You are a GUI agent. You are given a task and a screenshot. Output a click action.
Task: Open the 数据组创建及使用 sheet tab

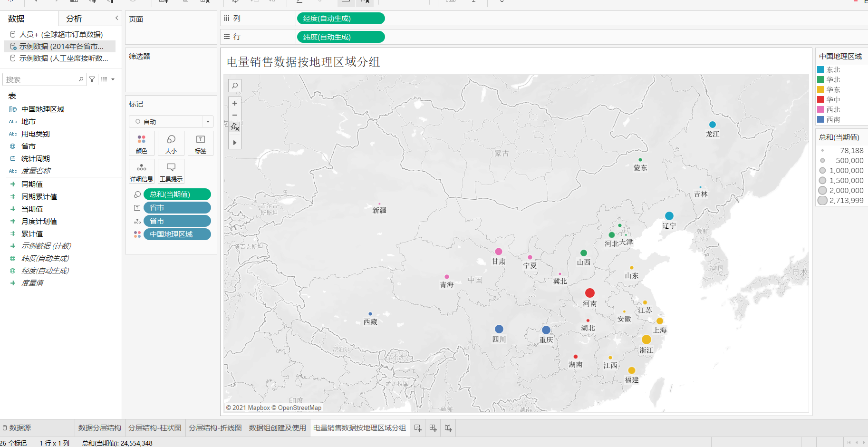(278, 428)
